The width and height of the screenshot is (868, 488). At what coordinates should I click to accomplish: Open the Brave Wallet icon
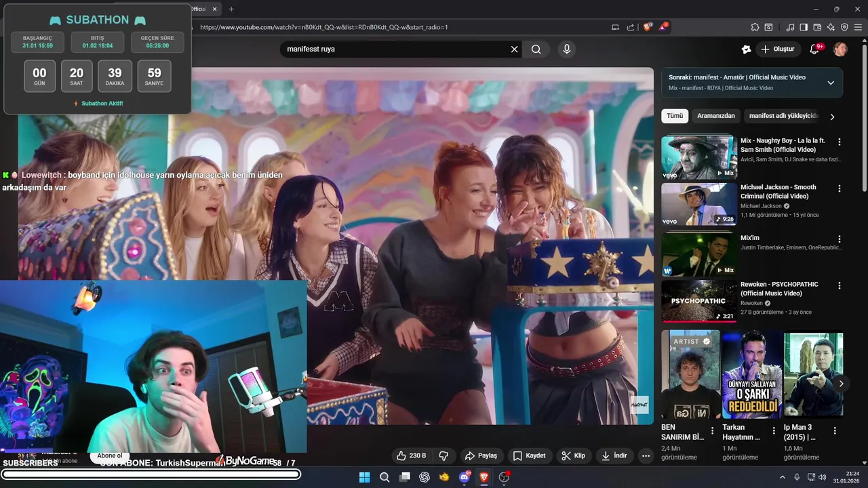[x=817, y=27]
